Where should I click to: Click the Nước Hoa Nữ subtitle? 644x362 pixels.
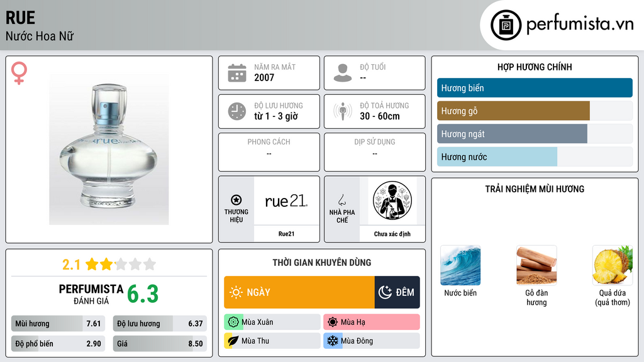pyautogui.click(x=40, y=36)
